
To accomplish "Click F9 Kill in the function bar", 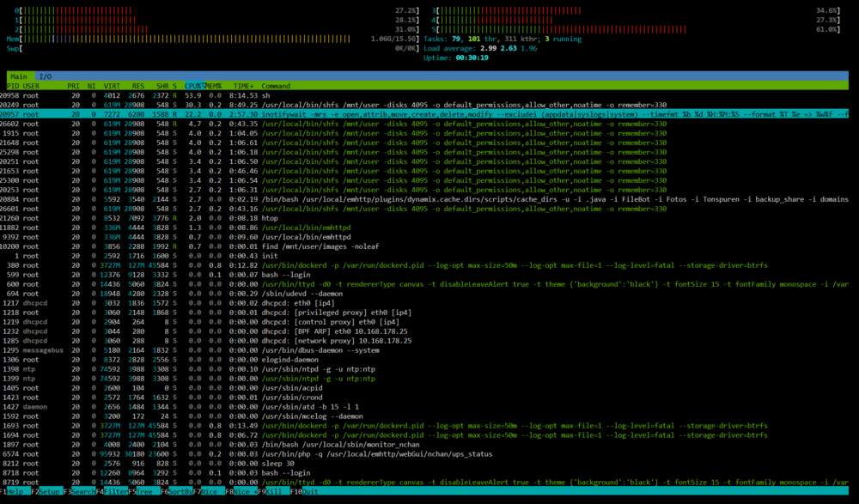I will coord(273,491).
